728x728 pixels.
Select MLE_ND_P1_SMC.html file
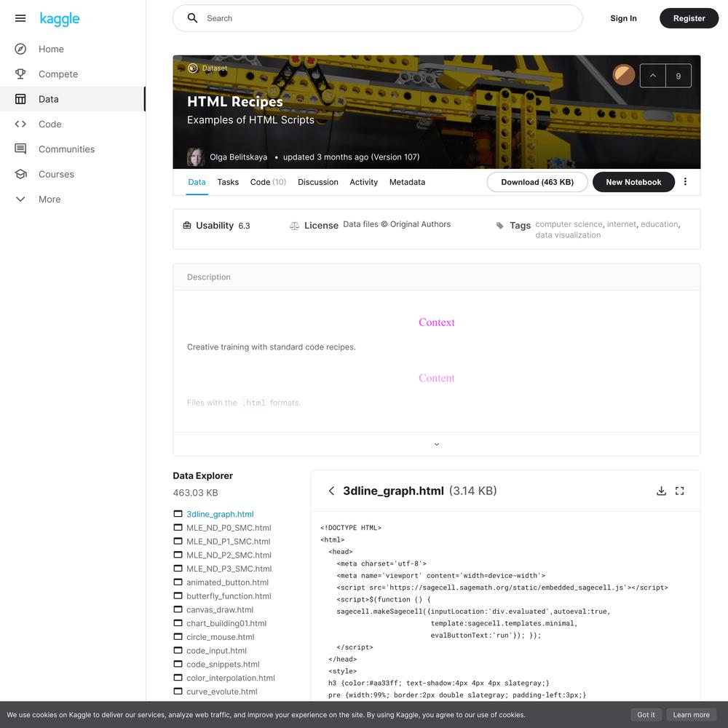click(x=228, y=542)
